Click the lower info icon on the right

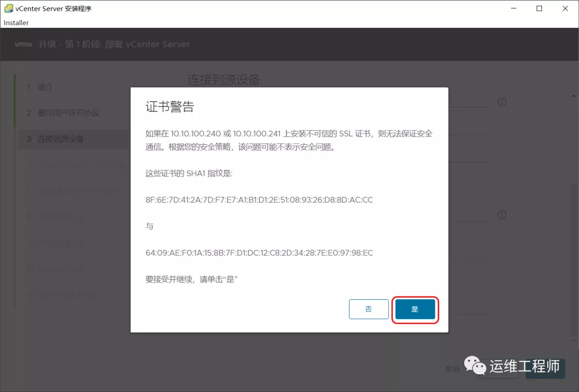pos(502,215)
